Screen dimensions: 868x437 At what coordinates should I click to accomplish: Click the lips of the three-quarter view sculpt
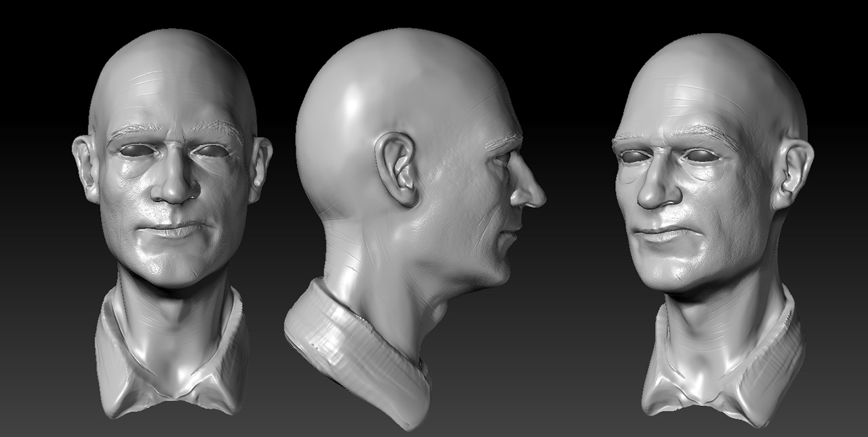[x=659, y=234]
